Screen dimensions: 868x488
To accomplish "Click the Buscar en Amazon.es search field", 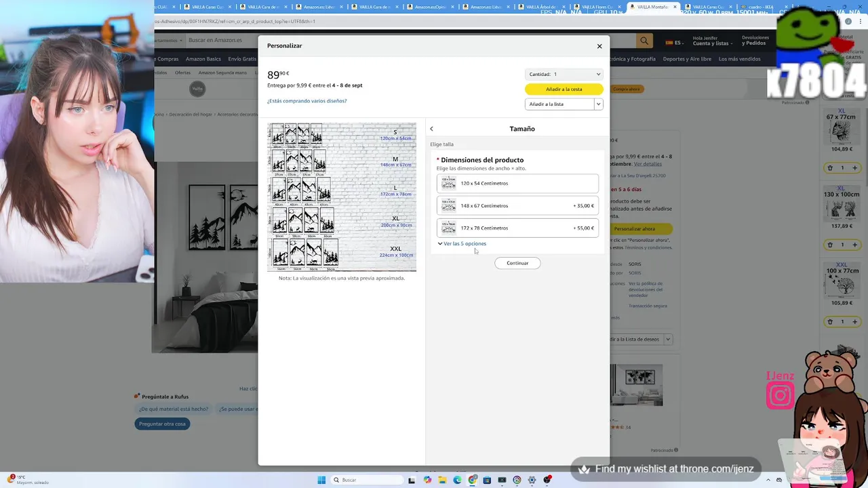I will click(x=220, y=41).
